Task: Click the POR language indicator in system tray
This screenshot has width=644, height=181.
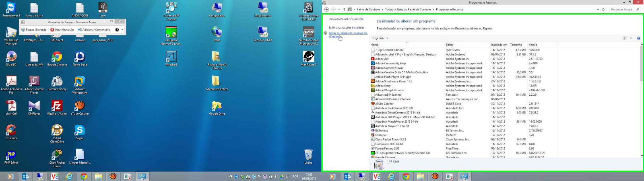Action: 295,176
